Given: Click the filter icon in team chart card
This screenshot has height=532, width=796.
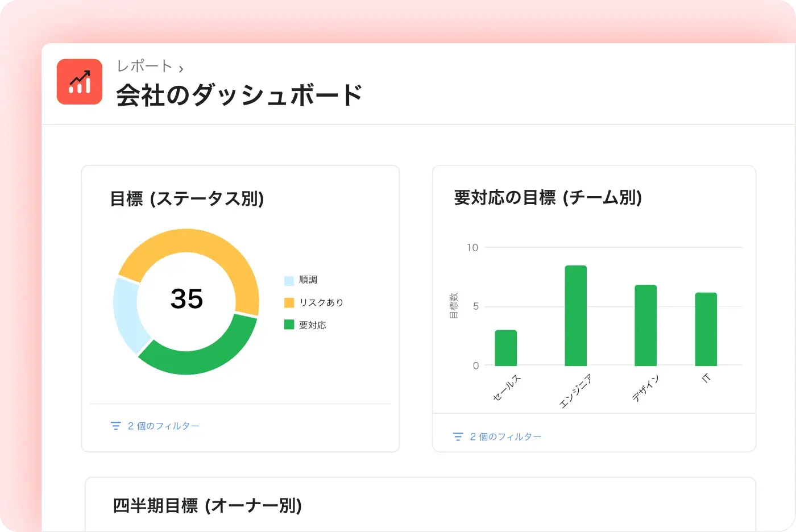Looking at the screenshot, I should point(458,437).
